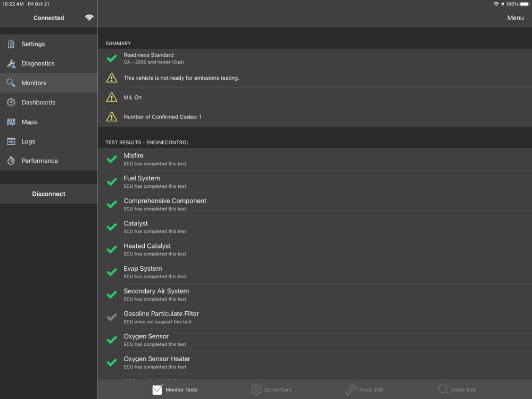Switch to the Monitor Tests tab
The image size is (532, 399).
click(x=175, y=389)
